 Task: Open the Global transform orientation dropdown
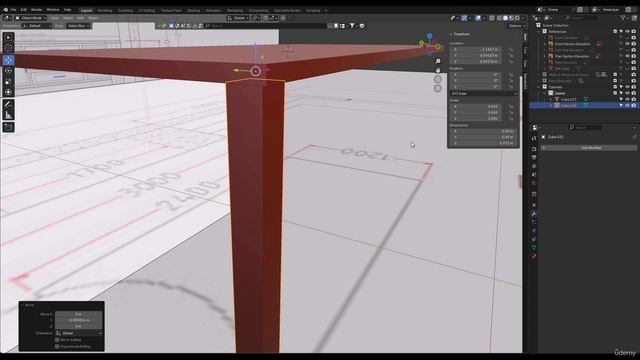point(238,18)
